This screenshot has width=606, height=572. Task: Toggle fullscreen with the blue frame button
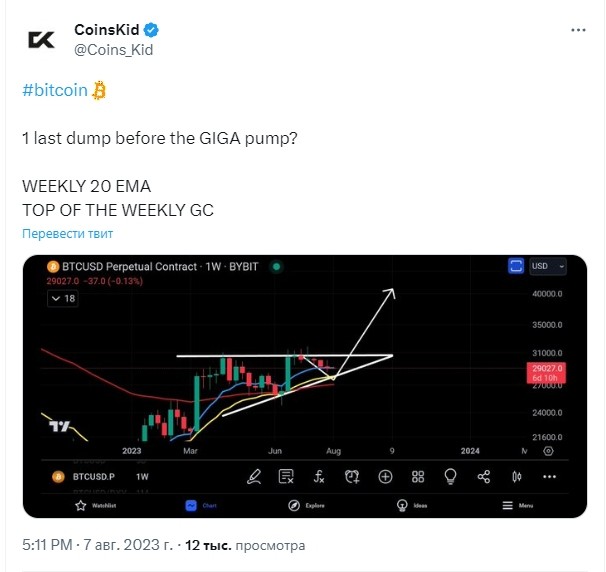pyautogui.click(x=516, y=266)
